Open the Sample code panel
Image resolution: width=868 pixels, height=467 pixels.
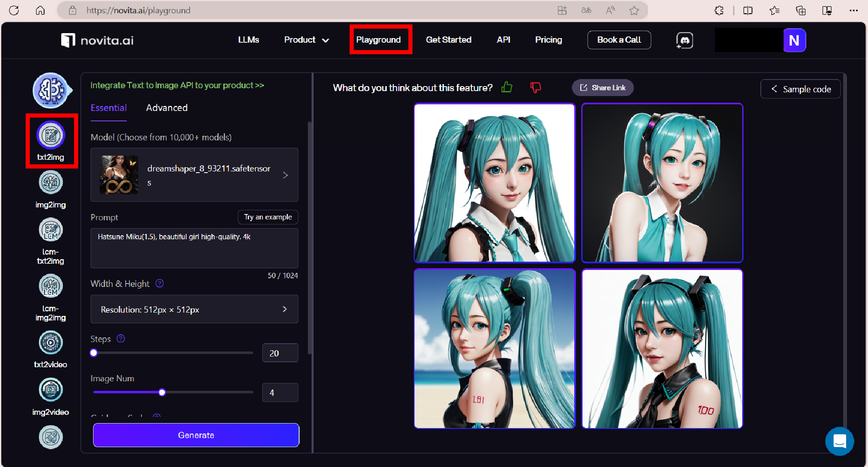coord(800,89)
